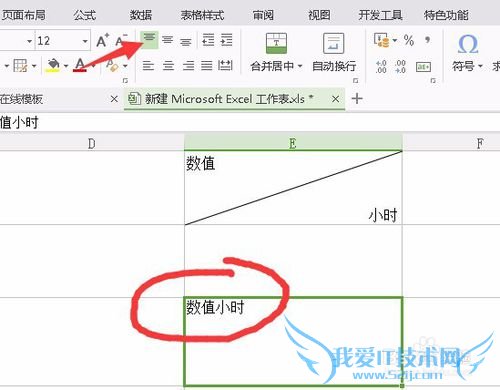
Task: Open the alignment settings dialog launcher
Action: [x=356, y=81]
